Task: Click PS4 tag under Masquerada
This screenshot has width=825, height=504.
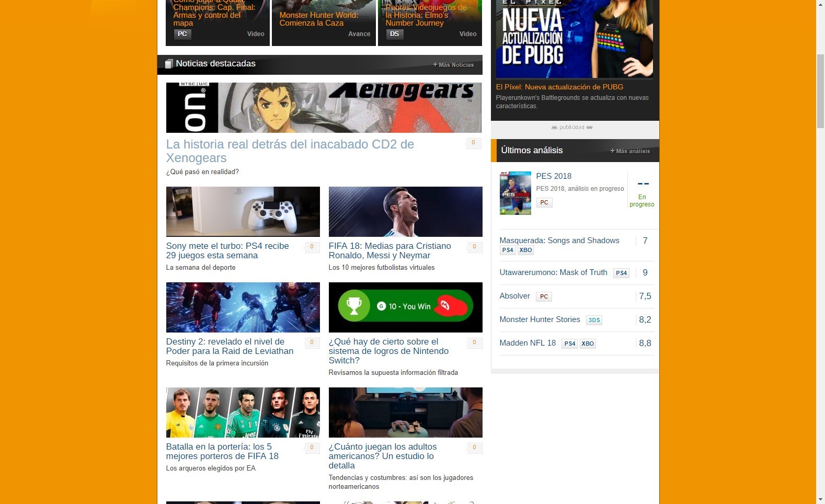Action: (x=508, y=250)
